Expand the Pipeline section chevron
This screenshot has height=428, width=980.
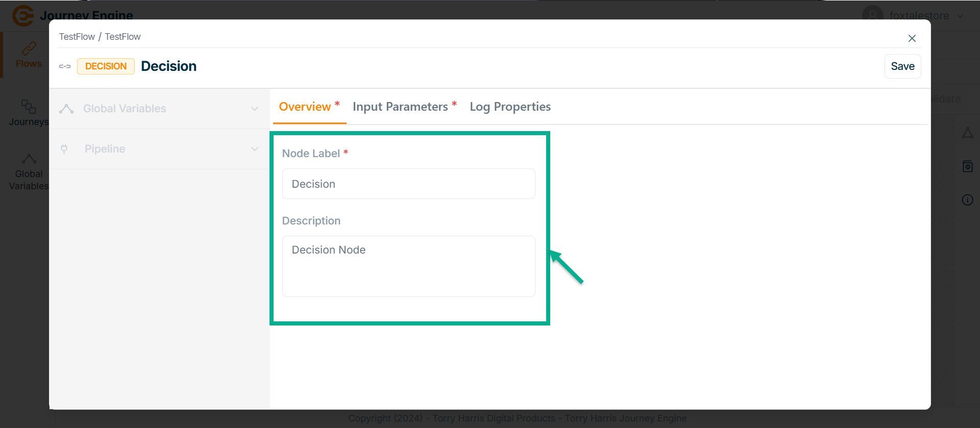255,149
